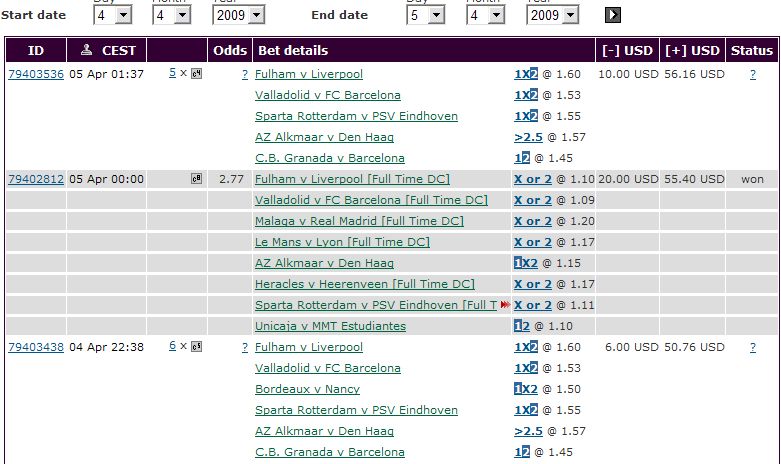Open C.B. Granada v Barcelona in first bet

coord(330,158)
